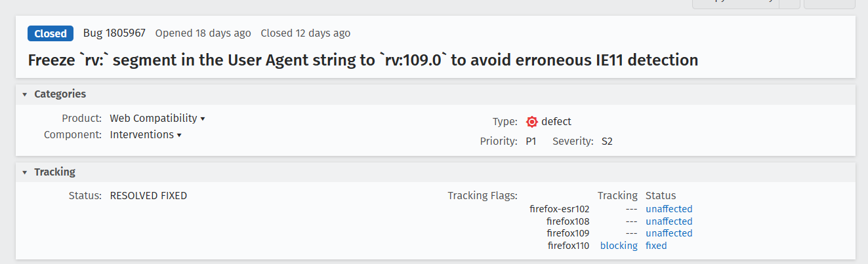Screen dimensions: 868x264
Task: Click the firefox108 unaffected status link
Action: coord(669,221)
